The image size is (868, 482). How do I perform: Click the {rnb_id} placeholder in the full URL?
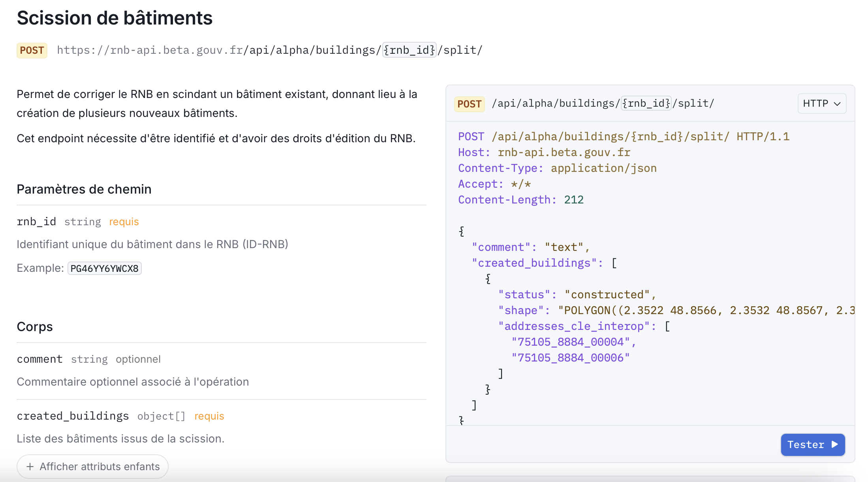click(409, 50)
